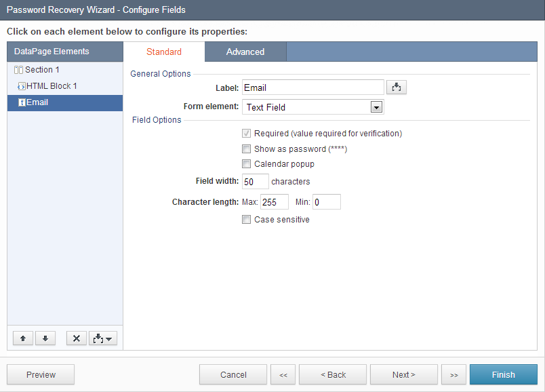Click insert parameter icon beside Label field

397,87
